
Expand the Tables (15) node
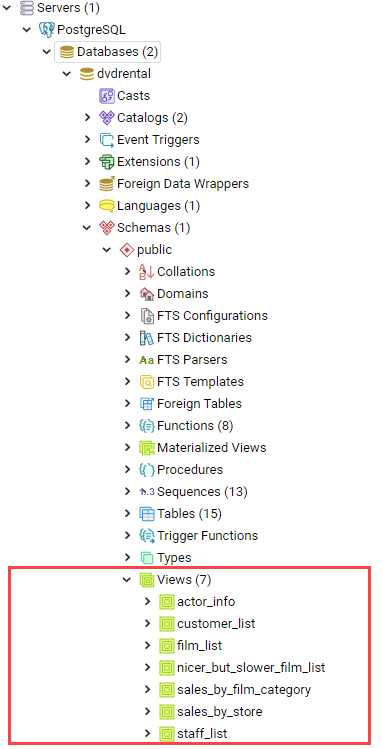tap(128, 514)
